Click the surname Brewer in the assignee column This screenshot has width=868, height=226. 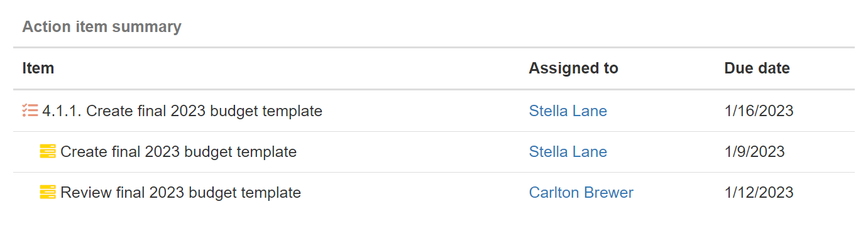pos(608,192)
